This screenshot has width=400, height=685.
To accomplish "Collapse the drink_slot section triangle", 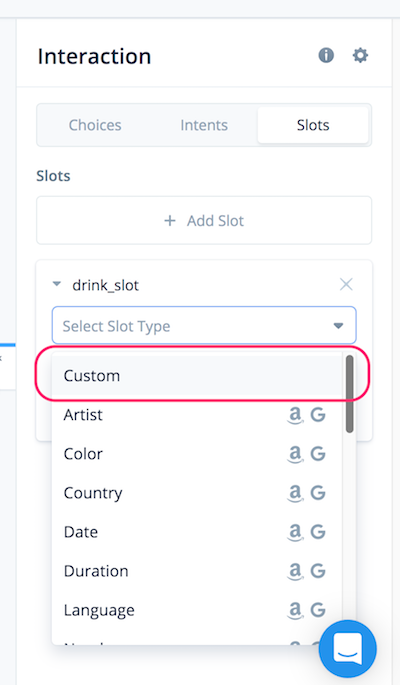I will (57, 284).
